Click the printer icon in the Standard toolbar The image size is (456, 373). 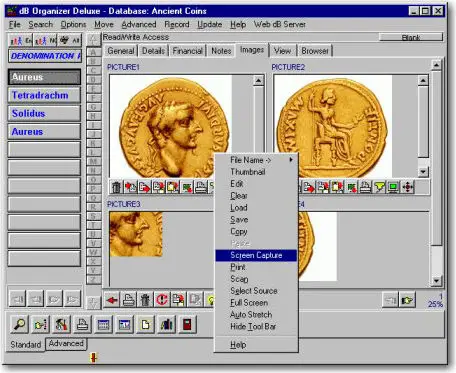[x=82, y=324]
